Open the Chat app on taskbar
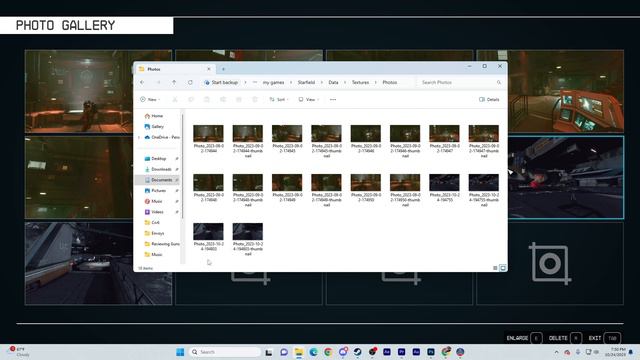 (x=284, y=352)
